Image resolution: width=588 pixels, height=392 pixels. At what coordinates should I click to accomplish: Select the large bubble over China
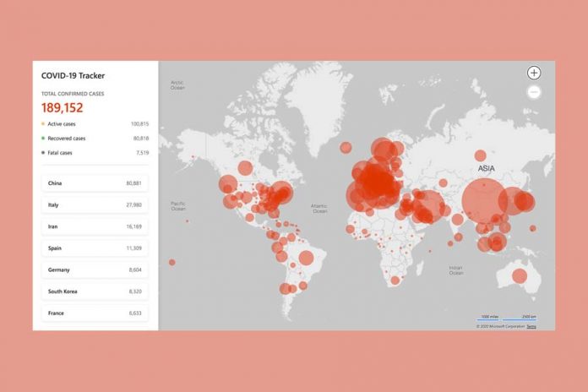[484, 201]
